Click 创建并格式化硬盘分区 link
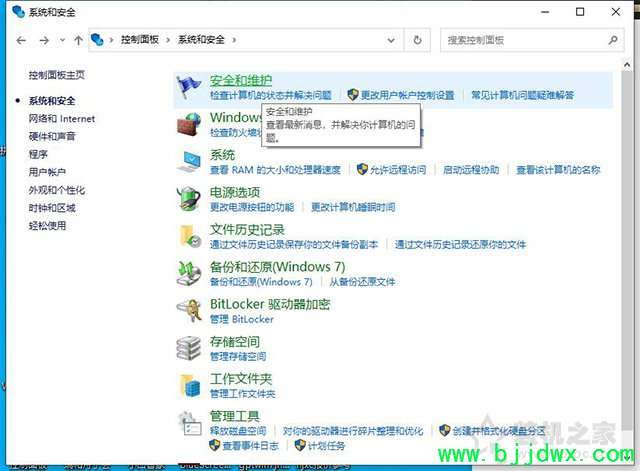This screenshot has width=640, height=471. tap(499, 431)
